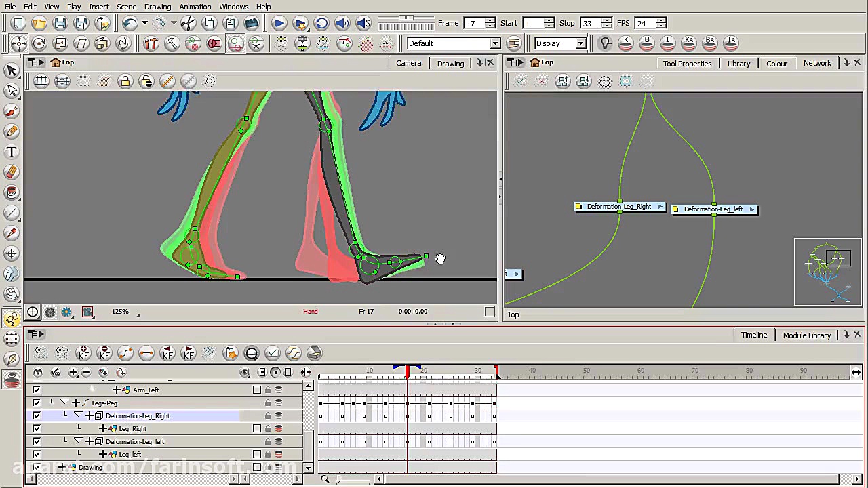Click the Open folder icon
Image resolution: width=868 pixels, height=488 pixels.
(39, 24)
